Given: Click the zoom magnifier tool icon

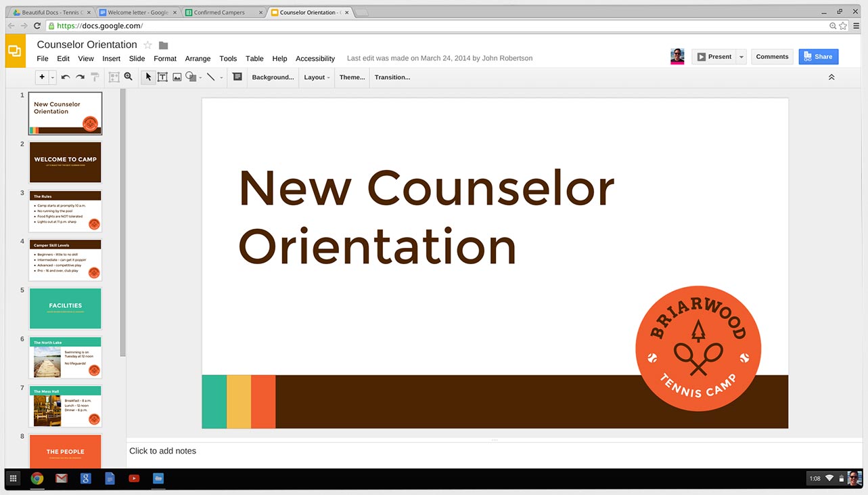Looking at the screenshot, I should (129, 77).
